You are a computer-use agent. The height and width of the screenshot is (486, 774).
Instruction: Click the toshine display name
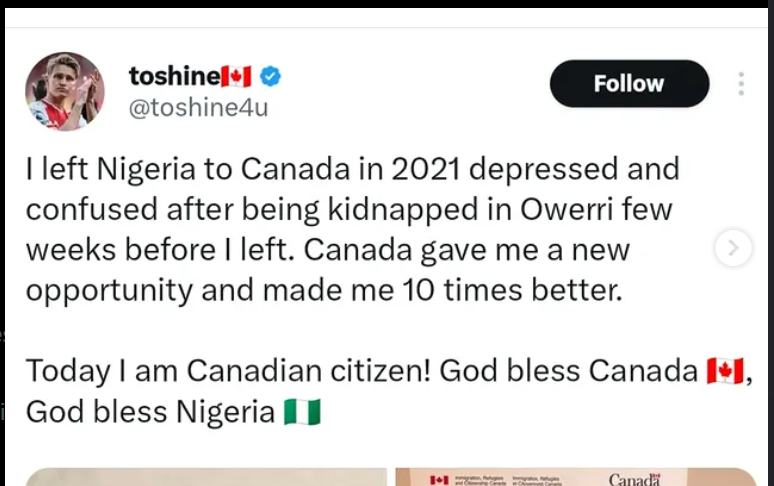(x=172, y=76)
